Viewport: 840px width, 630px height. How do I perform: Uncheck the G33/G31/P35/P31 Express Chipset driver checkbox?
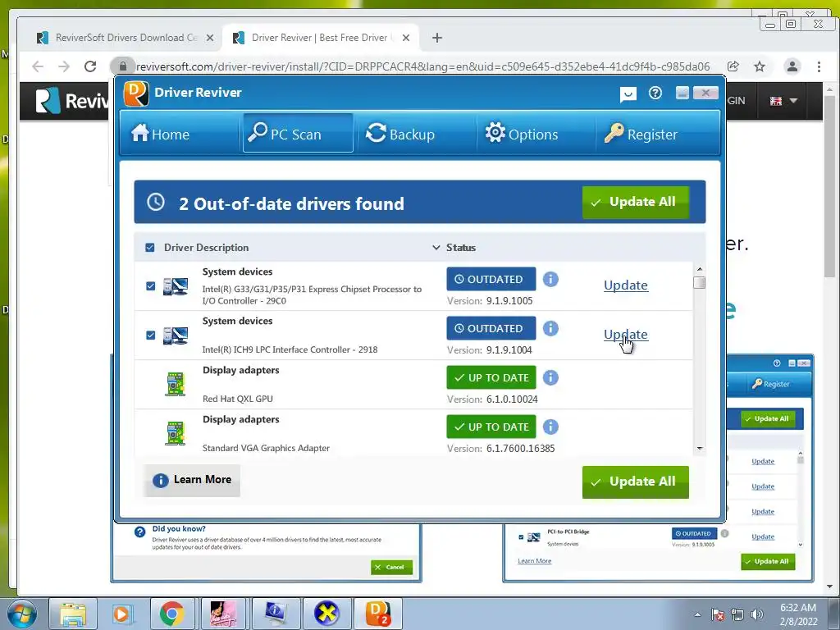click(151, 286)
